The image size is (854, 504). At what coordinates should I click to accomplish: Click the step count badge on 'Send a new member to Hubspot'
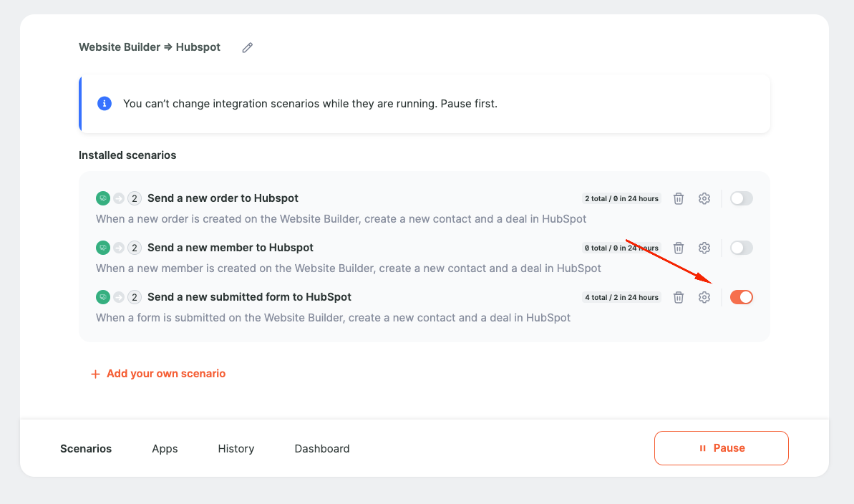point(135,248)
